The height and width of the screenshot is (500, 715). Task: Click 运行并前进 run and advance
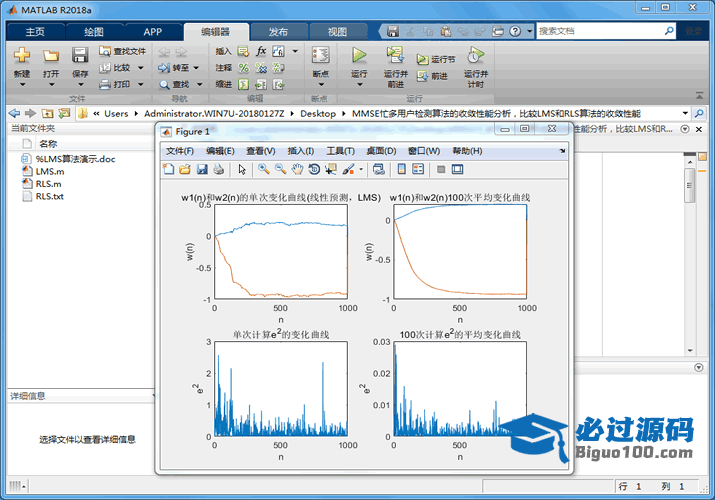coord(395,67)
